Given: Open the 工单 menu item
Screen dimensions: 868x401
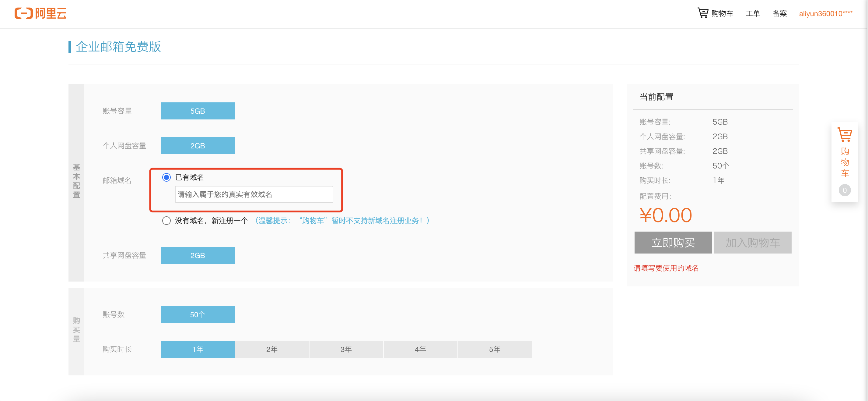Looking at the screenshot, I should click(752, 13).
